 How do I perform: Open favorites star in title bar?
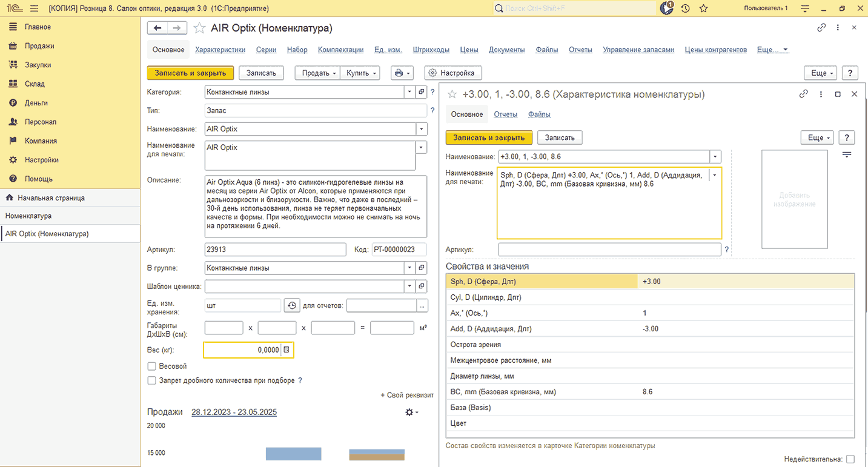pyautogui.click(x=703, y=8)
